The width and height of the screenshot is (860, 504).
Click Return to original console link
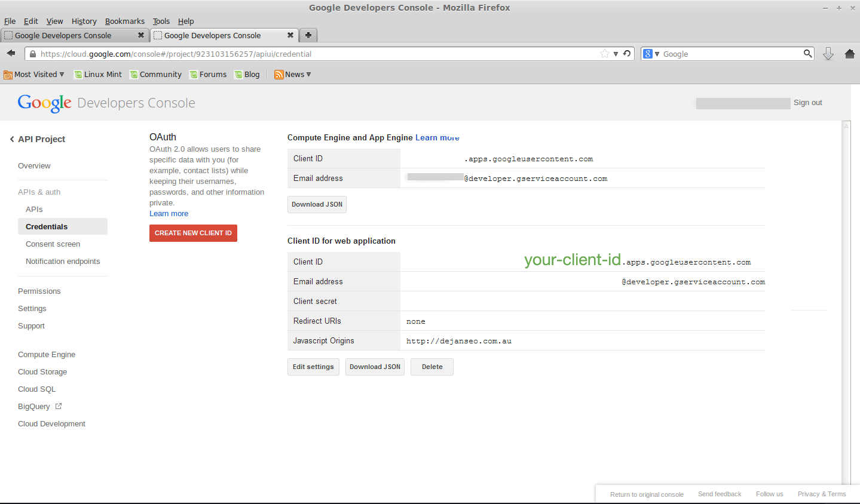click(x=647, y=494)
